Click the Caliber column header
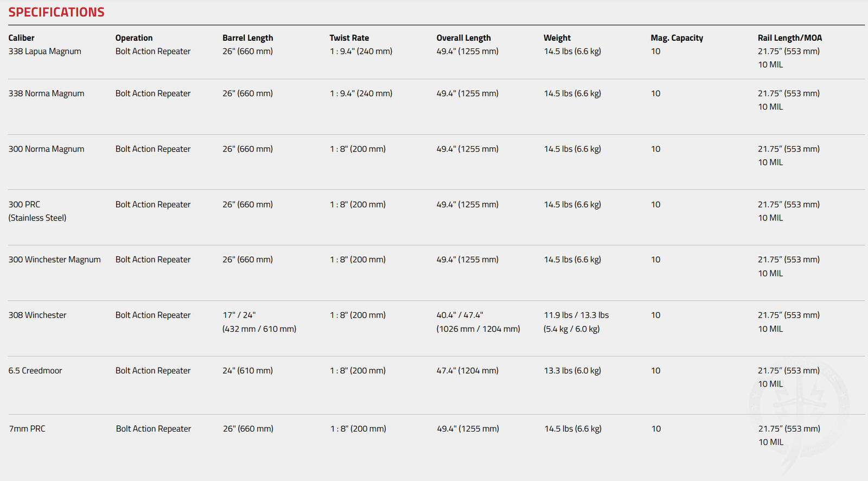The image size is (868, 481). [x=21, y=38]
